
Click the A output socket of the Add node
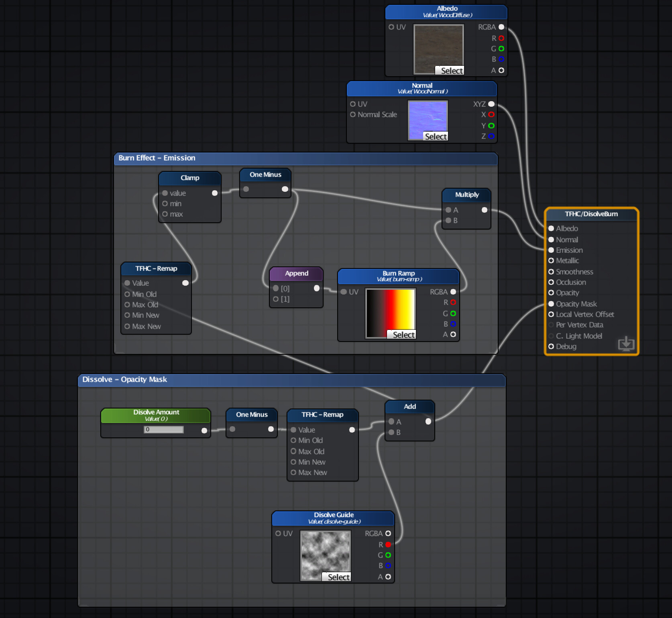point(428,422)
